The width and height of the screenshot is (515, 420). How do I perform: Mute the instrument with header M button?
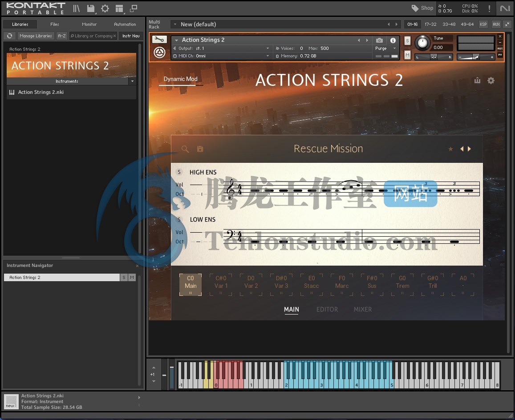coord(407,55)
